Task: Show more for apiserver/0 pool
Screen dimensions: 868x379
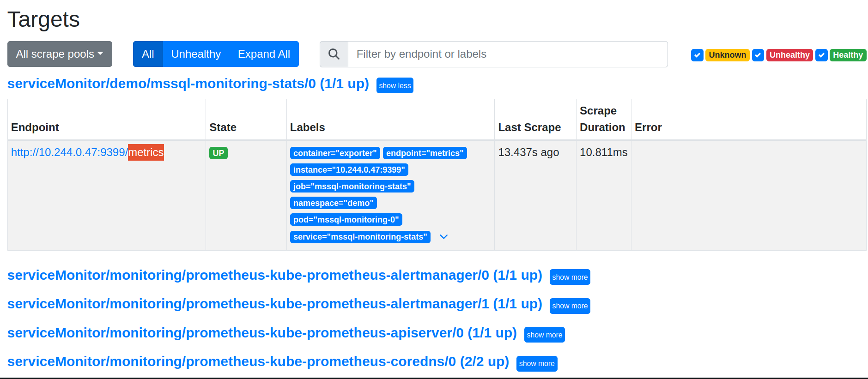Action: tap(544, 335)
